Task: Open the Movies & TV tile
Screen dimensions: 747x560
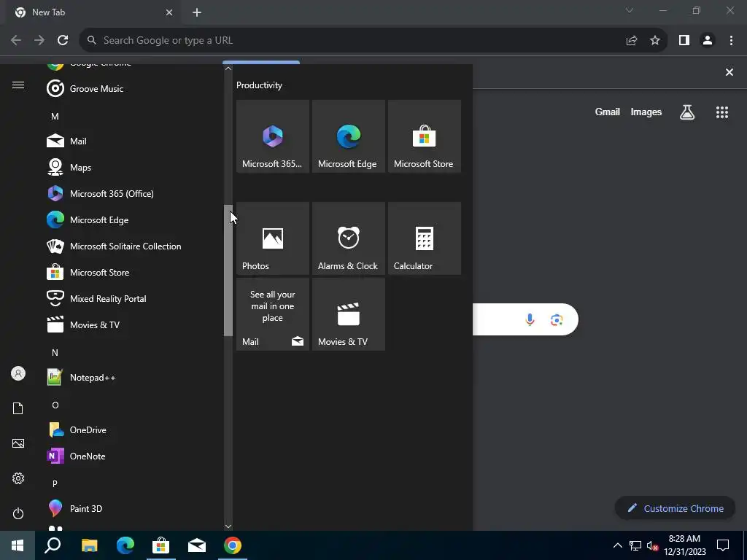Action: pos(348,314)
